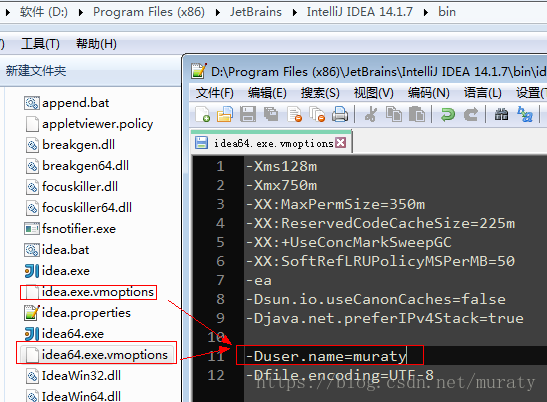
Task: Click the Program Files (x86) breadcrumb segment
Action: coord(149,12)
